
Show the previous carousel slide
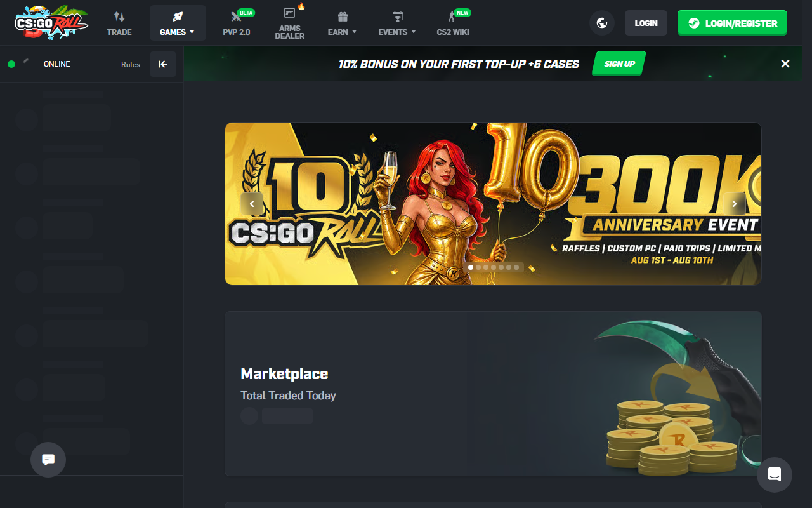pos(252,204)
